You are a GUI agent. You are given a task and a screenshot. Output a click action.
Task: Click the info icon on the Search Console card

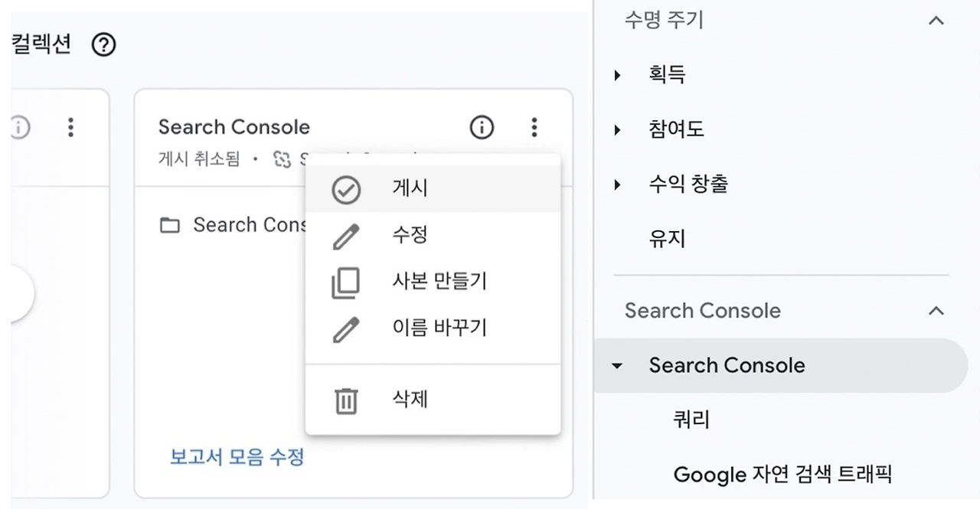tap(482, 127)
